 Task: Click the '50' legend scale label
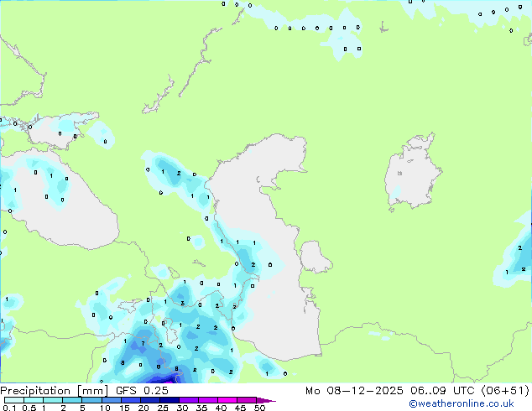[x=259, y=408]
